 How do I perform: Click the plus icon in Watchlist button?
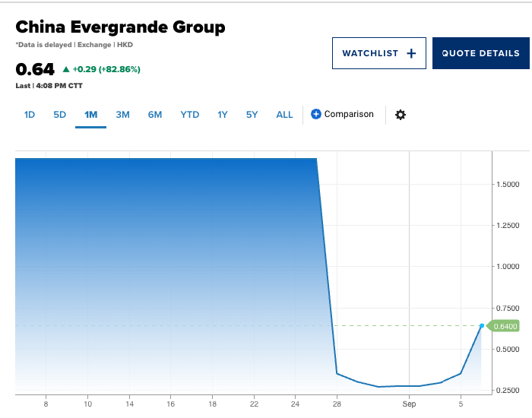(x=411, y=53)
